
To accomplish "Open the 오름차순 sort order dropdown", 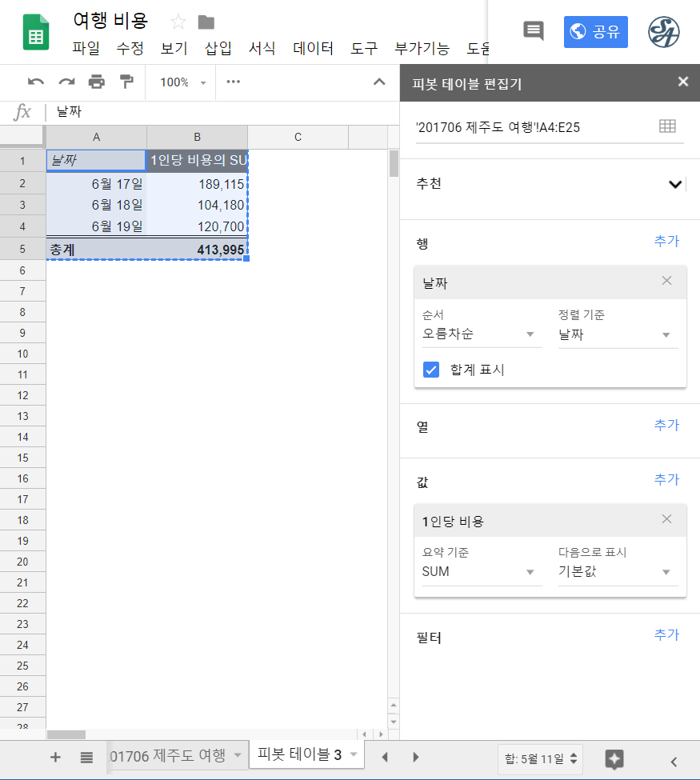I will (x=481, y=334).
